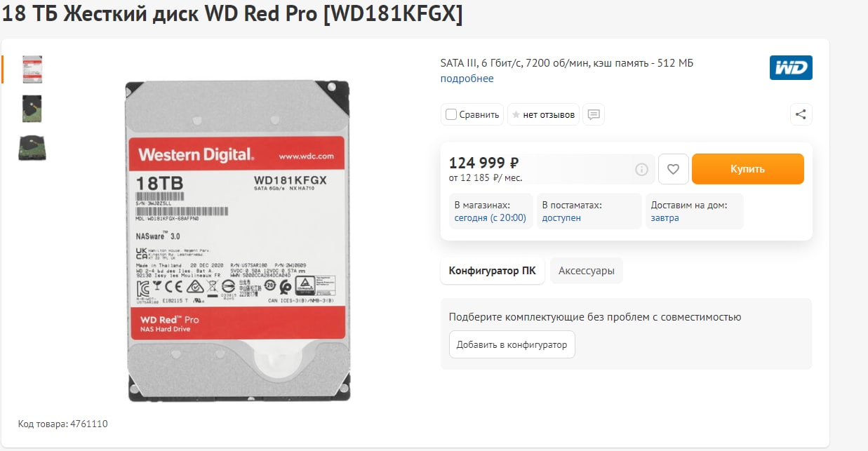Click the orange Купить button
Image resolution: width=868 pixels, height=451 pixels.
(748, 169)
